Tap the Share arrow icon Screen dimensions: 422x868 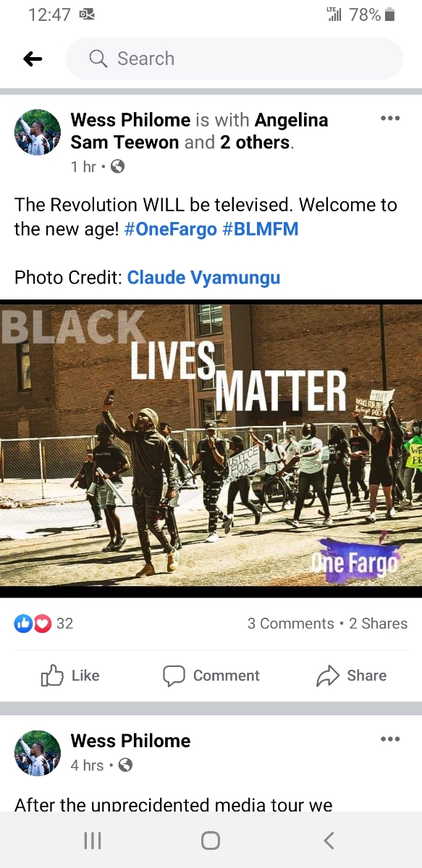(x=328, y=676)
